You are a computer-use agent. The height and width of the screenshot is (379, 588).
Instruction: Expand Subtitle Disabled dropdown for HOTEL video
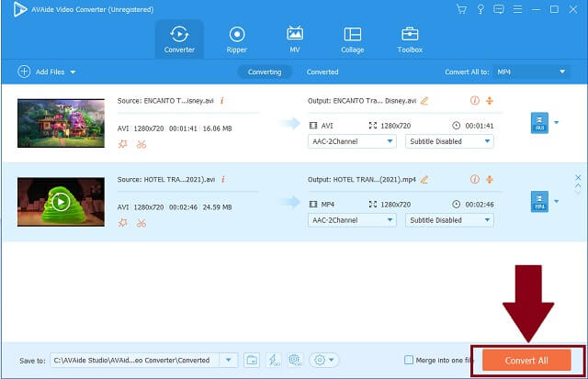click(x=449, y=220)
